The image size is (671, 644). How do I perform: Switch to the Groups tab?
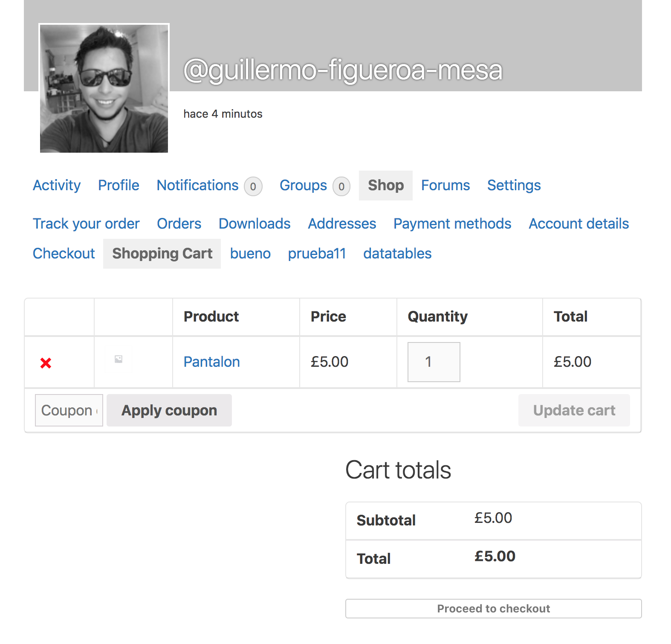click(x=303, y=186)
